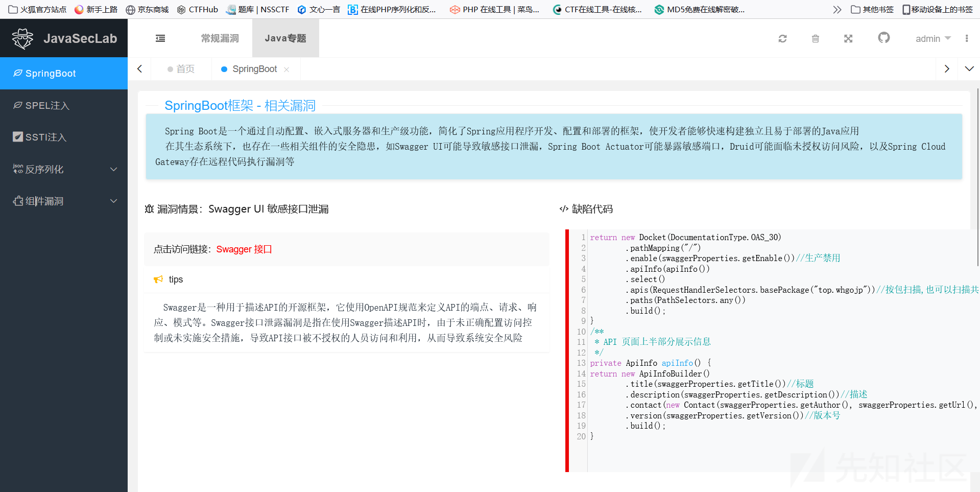
Task: Open the 其他书签 folder
Action: tap(872, 9)
